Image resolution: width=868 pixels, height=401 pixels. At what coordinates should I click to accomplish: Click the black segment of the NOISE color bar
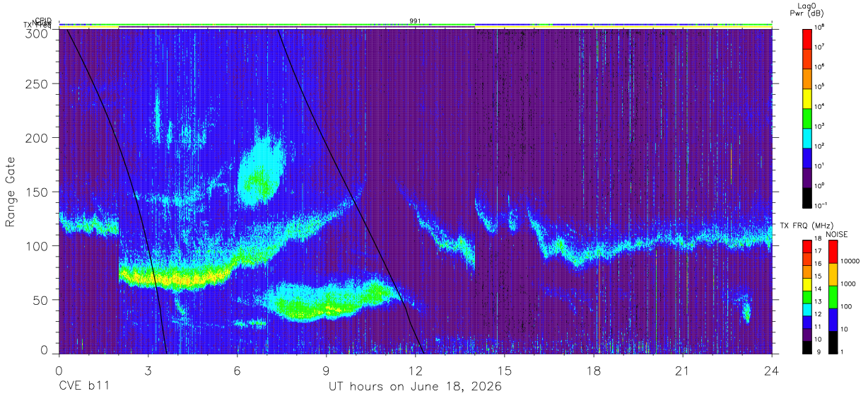click(x=832, y=342)
